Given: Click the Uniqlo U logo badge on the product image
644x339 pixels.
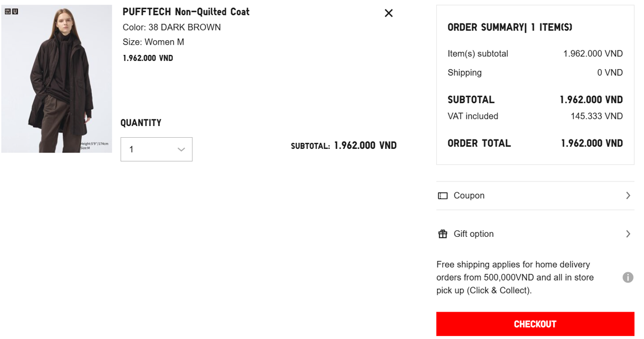Looking at the screenshot, I should [11, 11].
